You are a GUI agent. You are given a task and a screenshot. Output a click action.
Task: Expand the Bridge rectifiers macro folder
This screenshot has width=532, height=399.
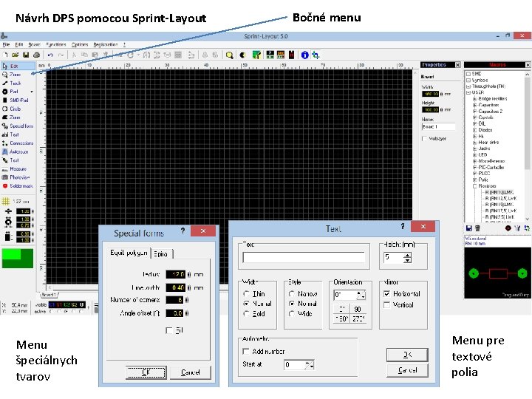pyautogui.click(x=475, y=99)
